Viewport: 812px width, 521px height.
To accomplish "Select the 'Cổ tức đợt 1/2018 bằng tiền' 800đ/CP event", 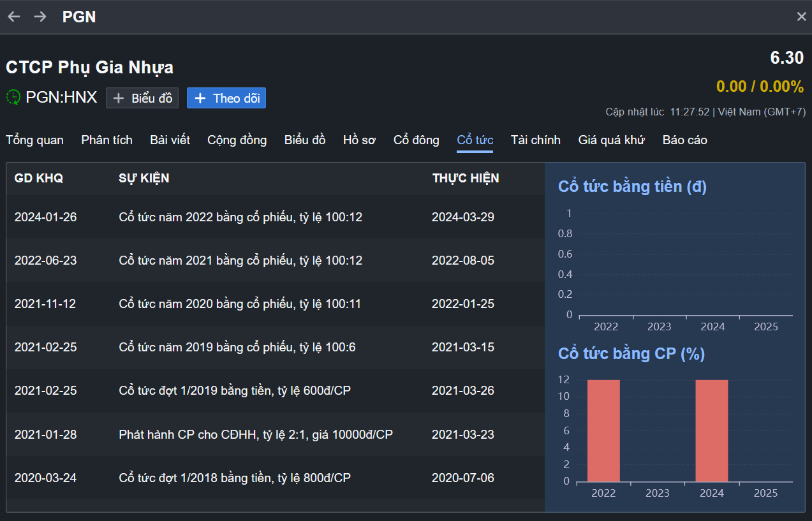I will click(235, 478).
